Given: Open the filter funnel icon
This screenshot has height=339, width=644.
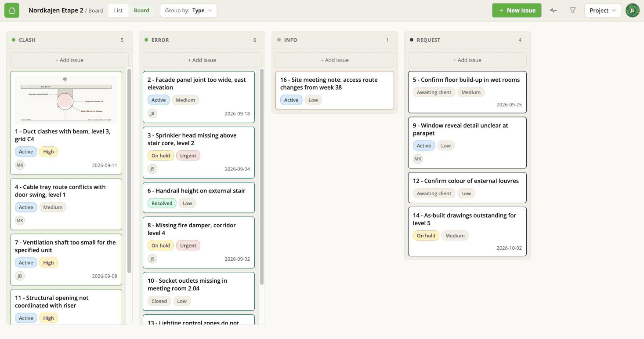Looking at the screenshot, I should [572, 11].
